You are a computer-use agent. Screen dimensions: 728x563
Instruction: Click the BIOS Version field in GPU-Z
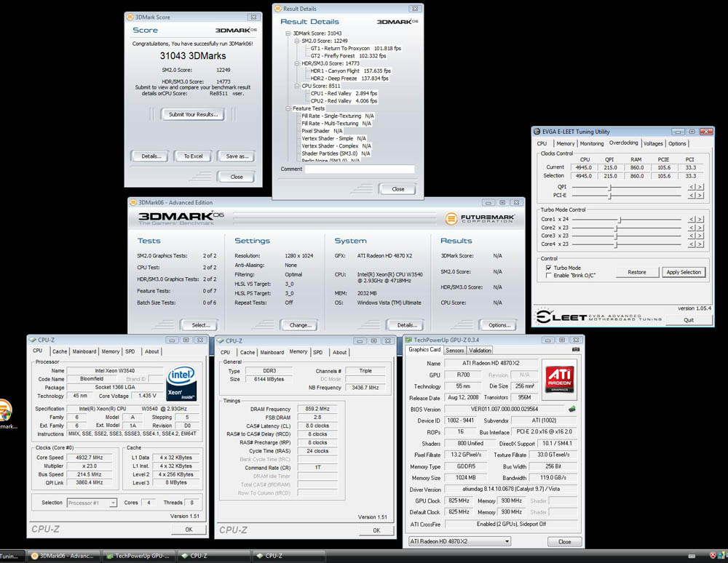click(505, 409)
